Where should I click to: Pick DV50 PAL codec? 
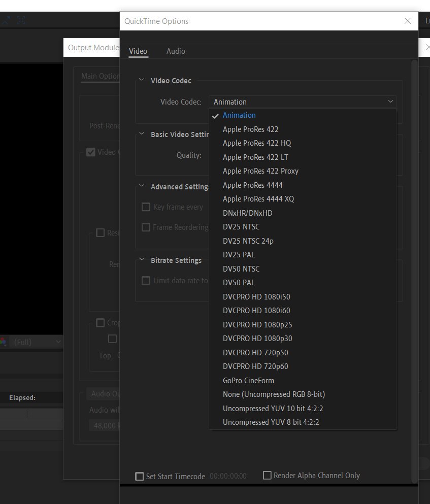[x=303, y=283]
